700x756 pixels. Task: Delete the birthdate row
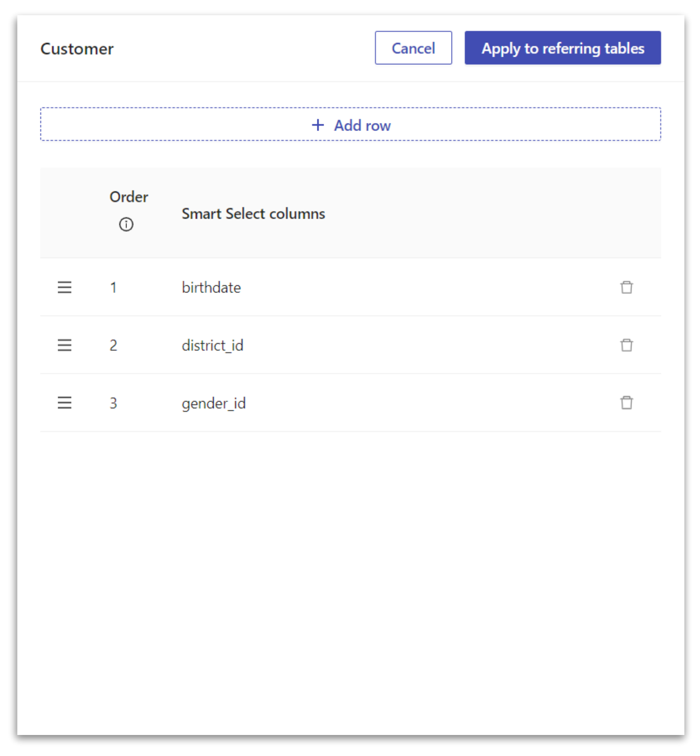click(626, 287)
